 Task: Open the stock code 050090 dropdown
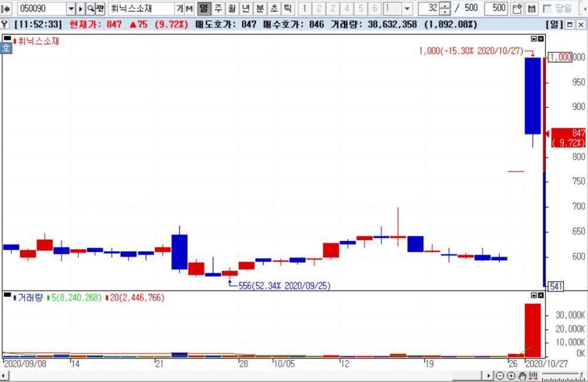[71, 8]
